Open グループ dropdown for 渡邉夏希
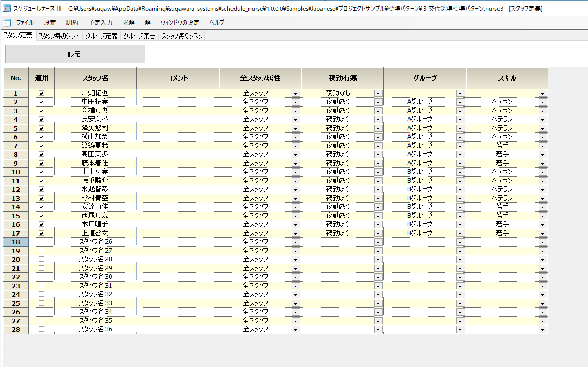The width and height of the screenshot is (588, 367). pyautogui.click(x=460, y=146)
